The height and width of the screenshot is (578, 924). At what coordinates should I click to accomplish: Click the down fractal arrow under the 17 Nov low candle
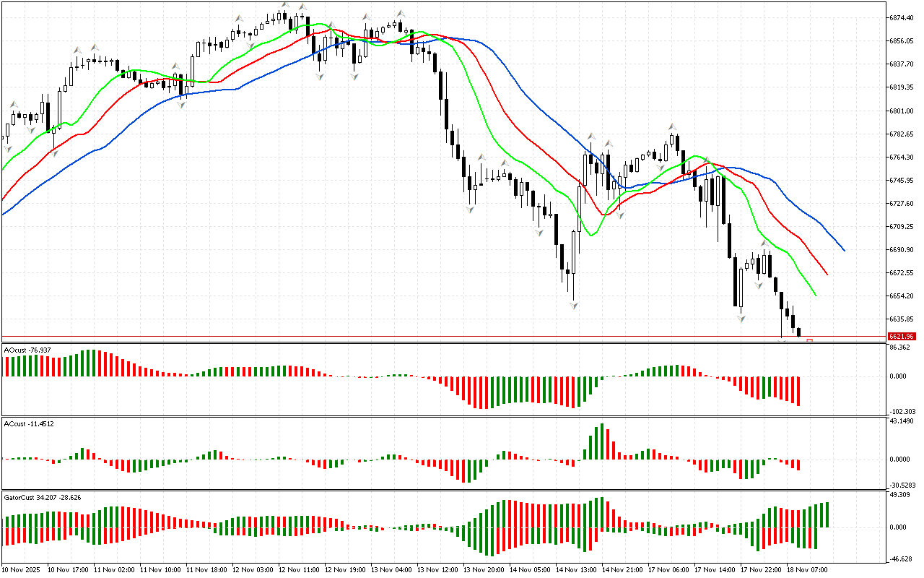pyautogui.click(x=741, y=318)
